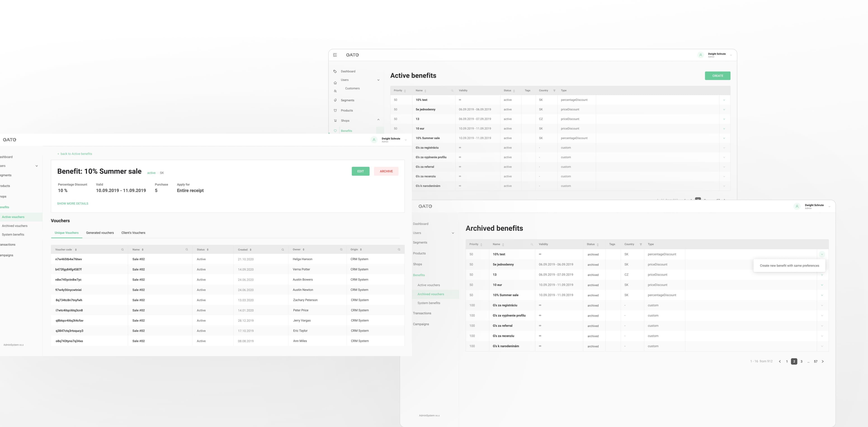Click search icon in Owner column header
The height and width of the screenshot is (427, 868).
341,249
